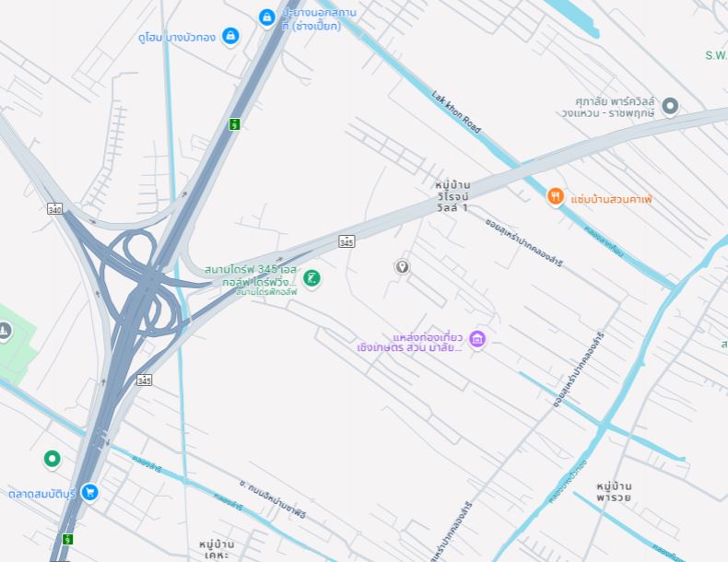Image resolution: width=728 pixels, height=562 pixels.
Task: Click the สนามไดร์ฟ 345 เอส กอล์ฟ label
Action: pos(251,275)
